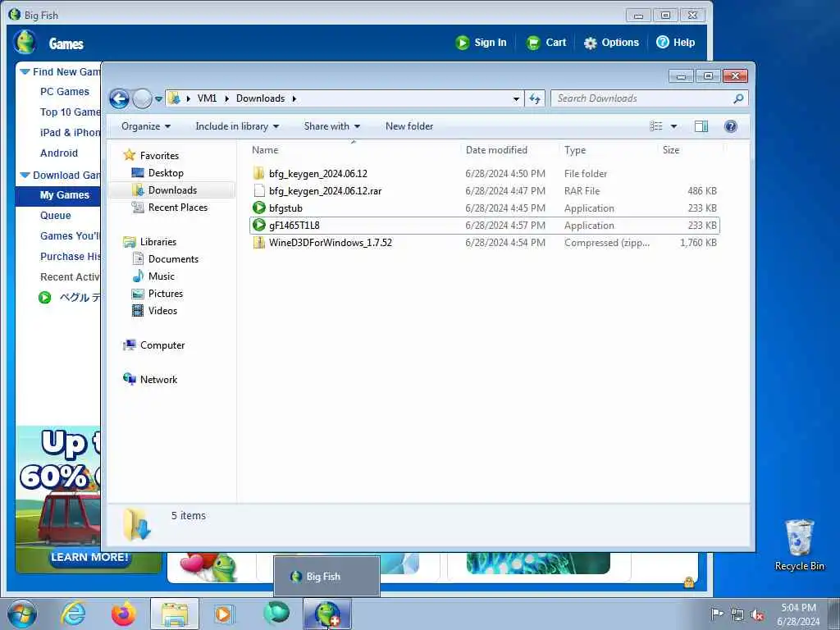Select Computer in navigation pane
This screenshot has width=840, height=630.
pos(162,345)
